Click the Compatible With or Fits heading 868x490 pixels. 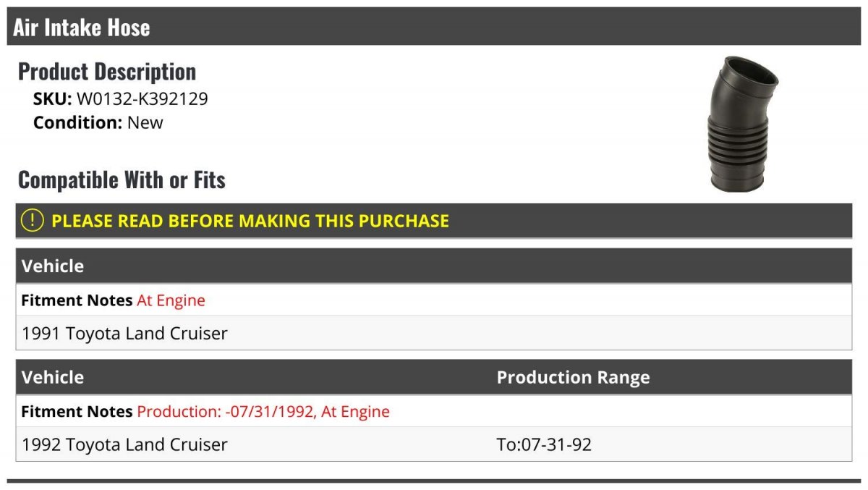pos(122,179)
